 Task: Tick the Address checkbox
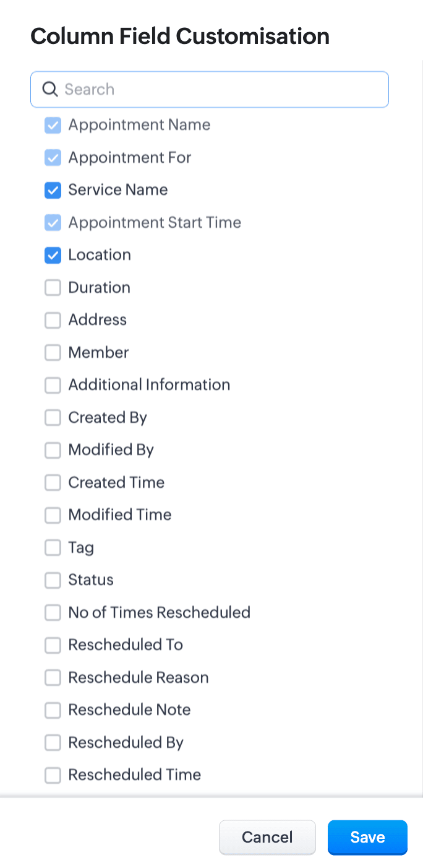click(53, 320)
